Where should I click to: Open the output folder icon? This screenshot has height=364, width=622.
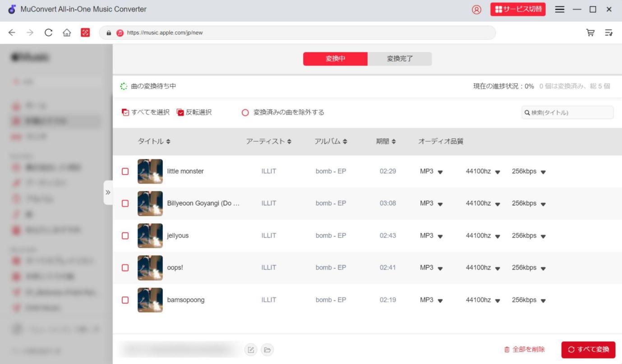point(267,350)
